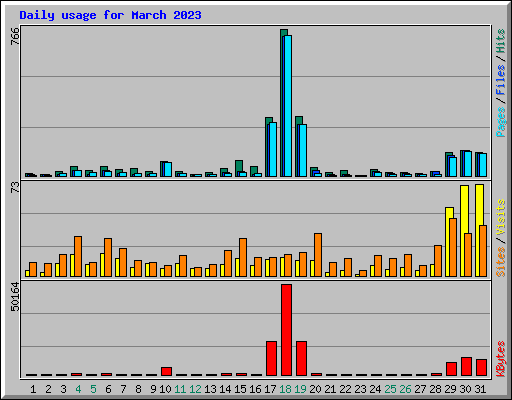This screenshot has height=400, width=512.
Task: Click the day 10 red KBytes bar
Action: point(166,371)
